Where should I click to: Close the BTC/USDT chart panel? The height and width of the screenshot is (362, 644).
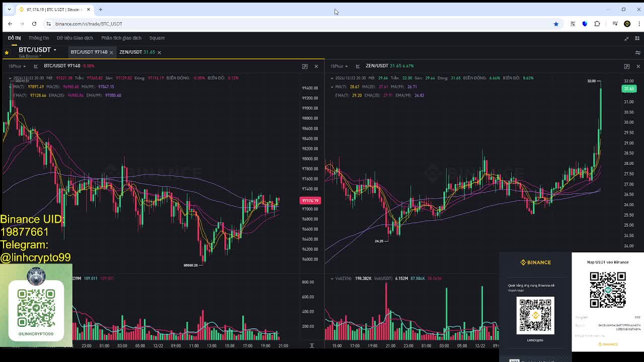click(x=316, y=66)
